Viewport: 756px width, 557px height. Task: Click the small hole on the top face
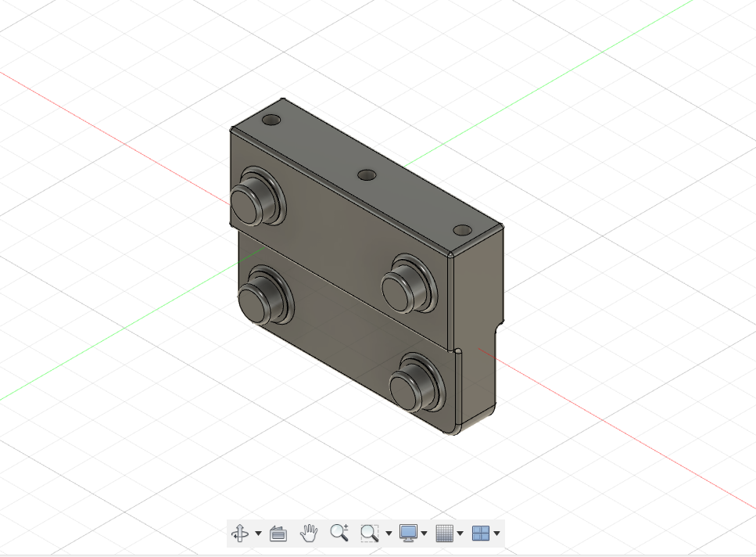pyautogui.click(x=366, y=174)
